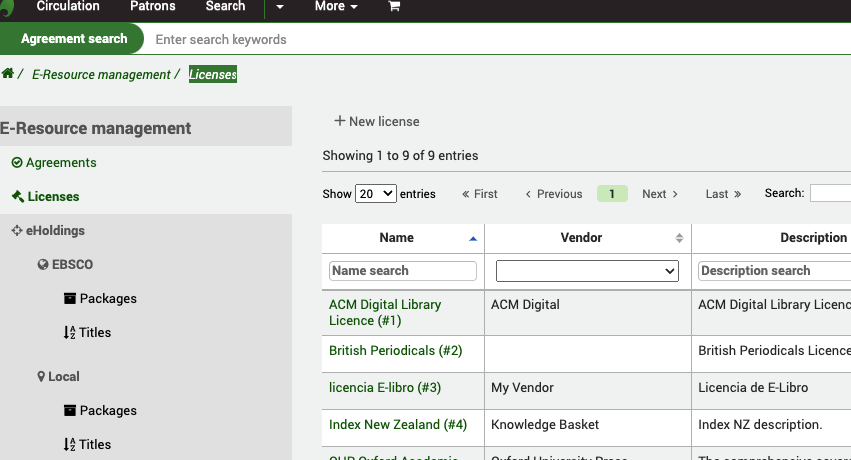Viewport: 851px width, 460px height.
Task: Click the Name search filter field
Action: coord(403,271)
